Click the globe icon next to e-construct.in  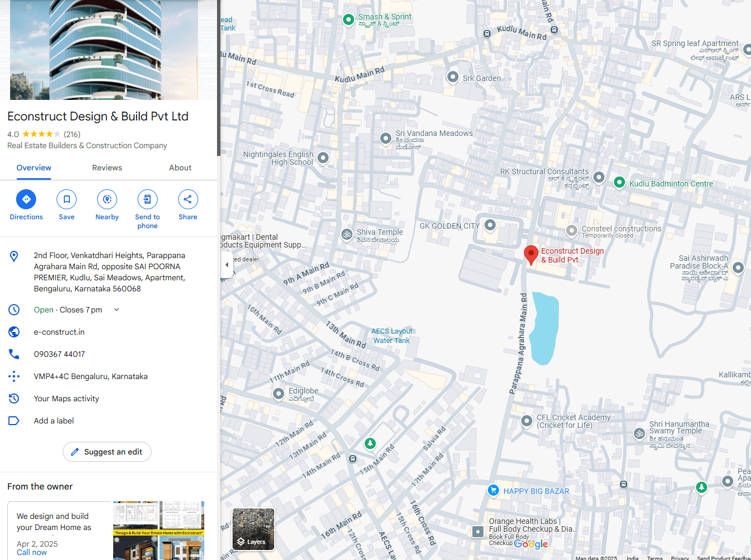(14, 332)
